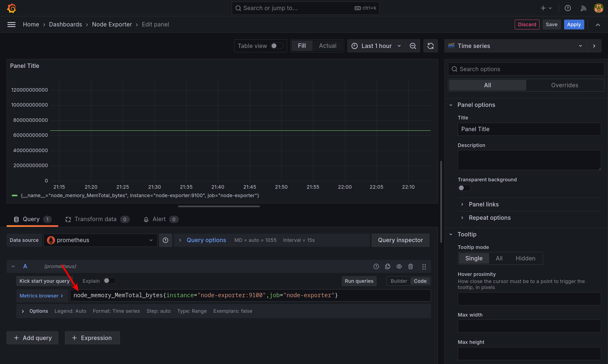Open the prometheus data source dropdown

[100, 240]
